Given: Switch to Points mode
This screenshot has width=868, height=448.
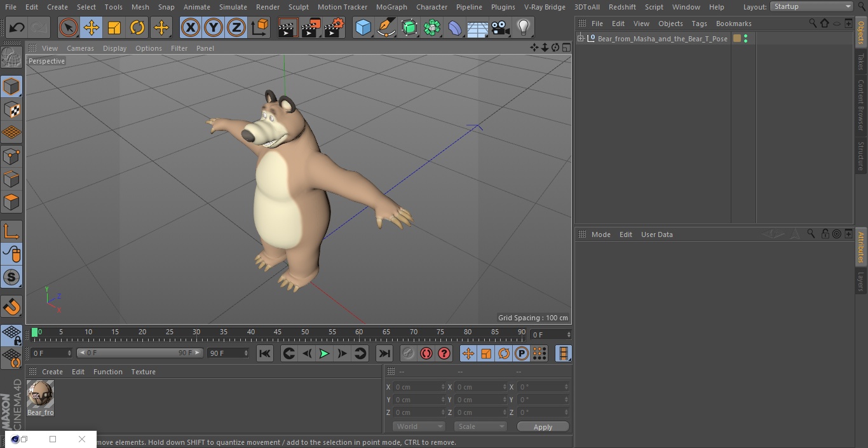Looking at the screenshot, I should click(11, 156).
